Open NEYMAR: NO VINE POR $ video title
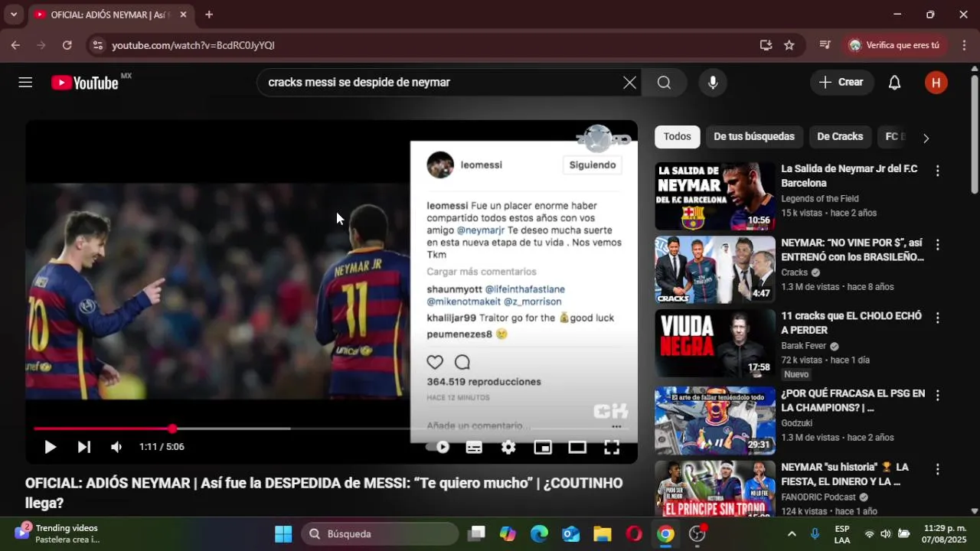 click(852, 249)
